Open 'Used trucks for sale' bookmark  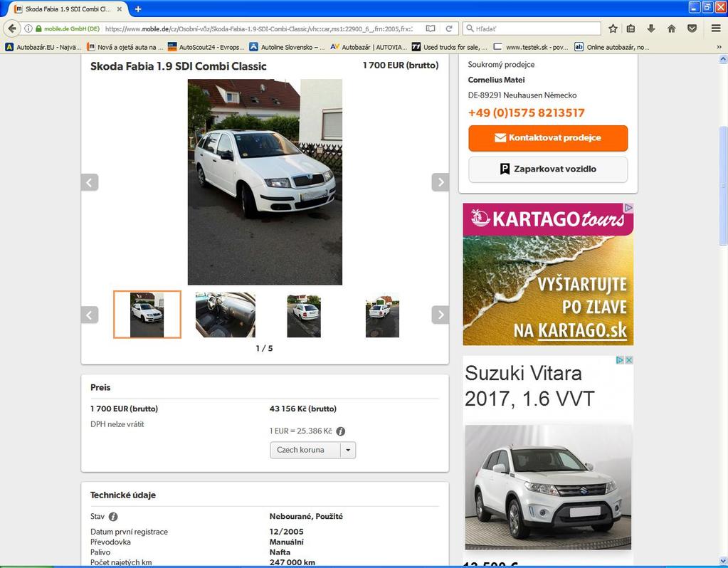coord(450,47)
